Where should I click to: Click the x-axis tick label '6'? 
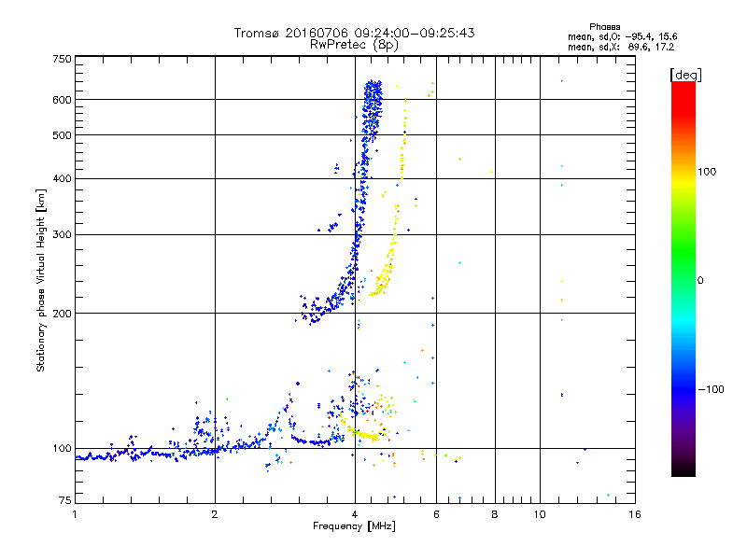click(x=436, y=514)
